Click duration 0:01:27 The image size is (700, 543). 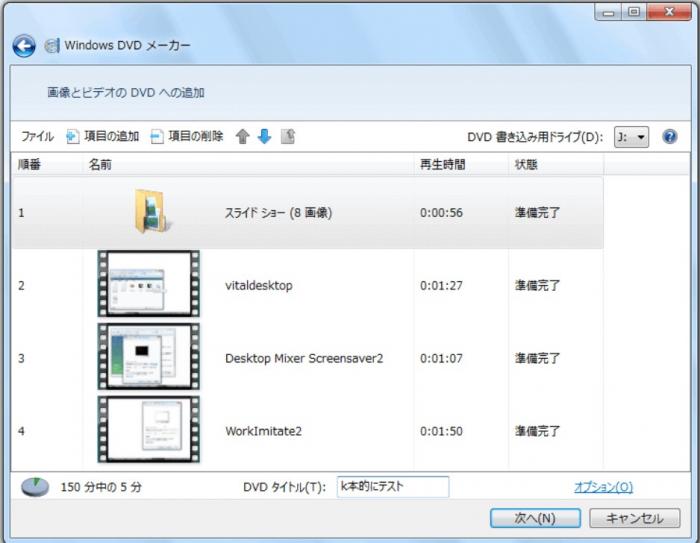point(441,286)
